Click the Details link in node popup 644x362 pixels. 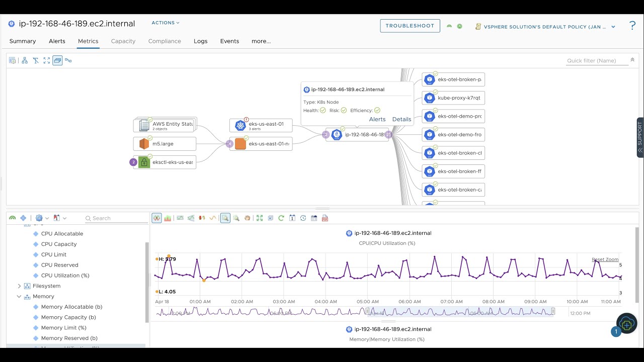tap(401, 119)
